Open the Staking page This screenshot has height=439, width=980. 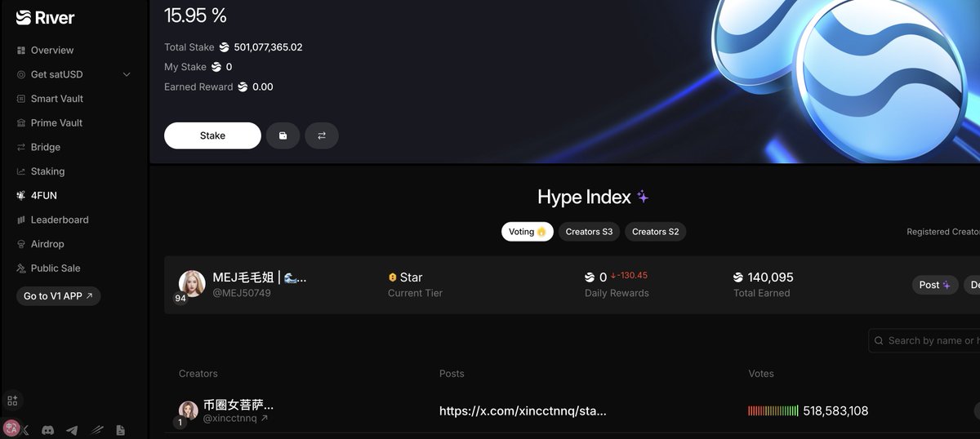47,171
